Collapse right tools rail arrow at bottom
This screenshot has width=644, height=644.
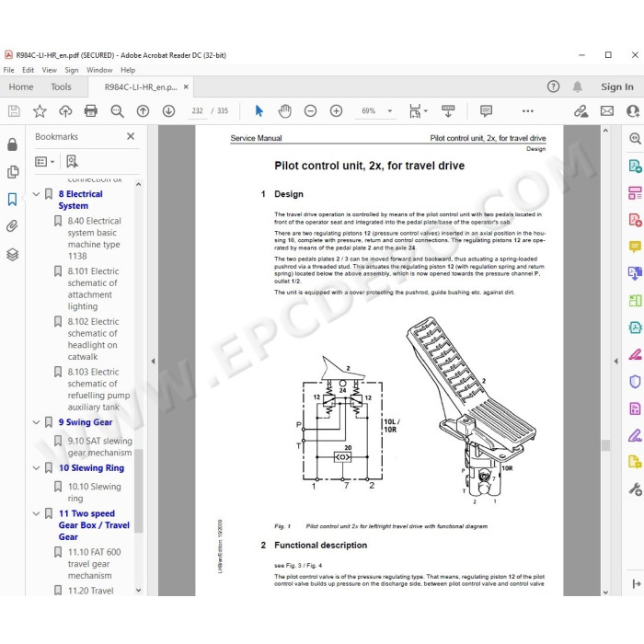(x=637, y=583)
